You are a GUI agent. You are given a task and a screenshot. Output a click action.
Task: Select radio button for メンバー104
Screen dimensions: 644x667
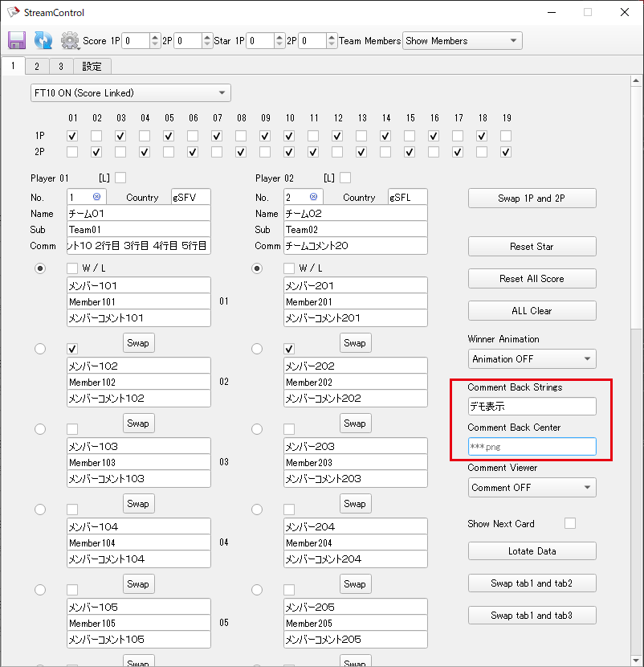(40, 509)
